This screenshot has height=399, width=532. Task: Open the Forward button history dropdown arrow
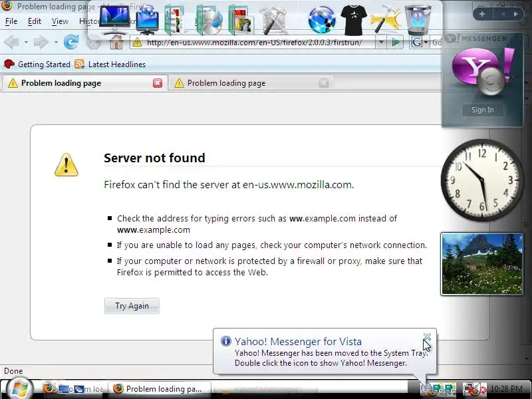[56, 43]
